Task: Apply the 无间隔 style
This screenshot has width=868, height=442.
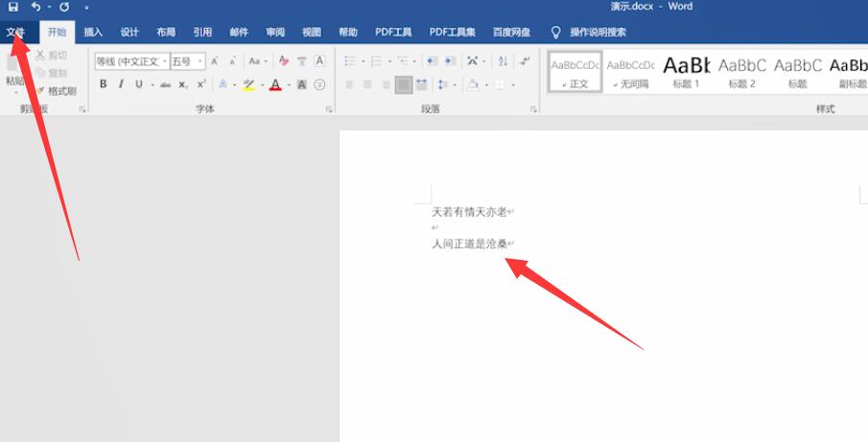Action: click(x=630, y=73)
